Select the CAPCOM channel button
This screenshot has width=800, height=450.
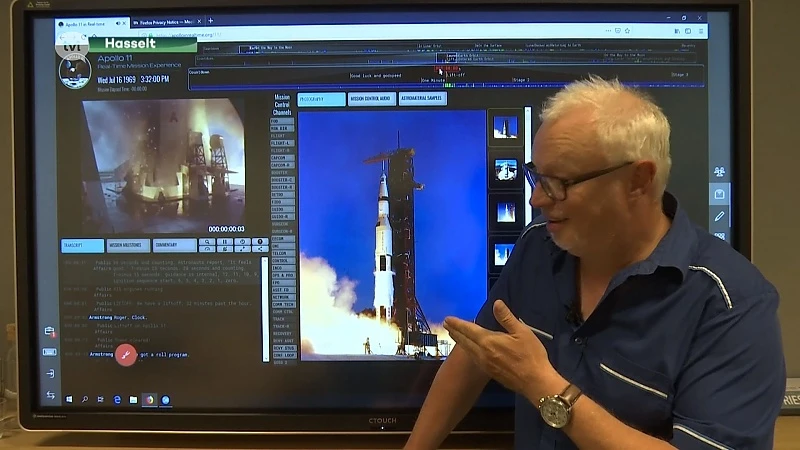(x=282, y=158)
